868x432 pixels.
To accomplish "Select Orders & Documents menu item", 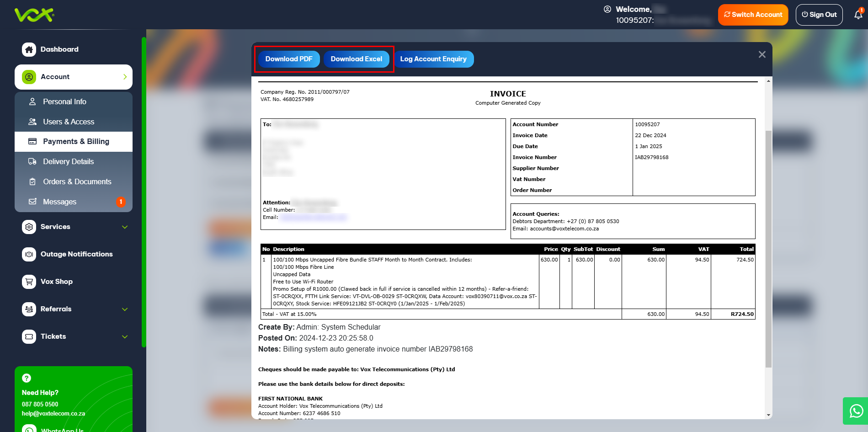I will pyautogui.click(x=77, y=181).
